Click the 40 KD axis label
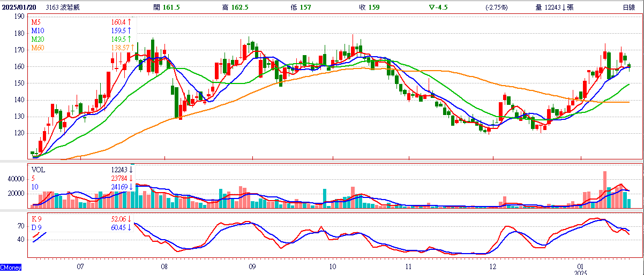 coord(21,239)
